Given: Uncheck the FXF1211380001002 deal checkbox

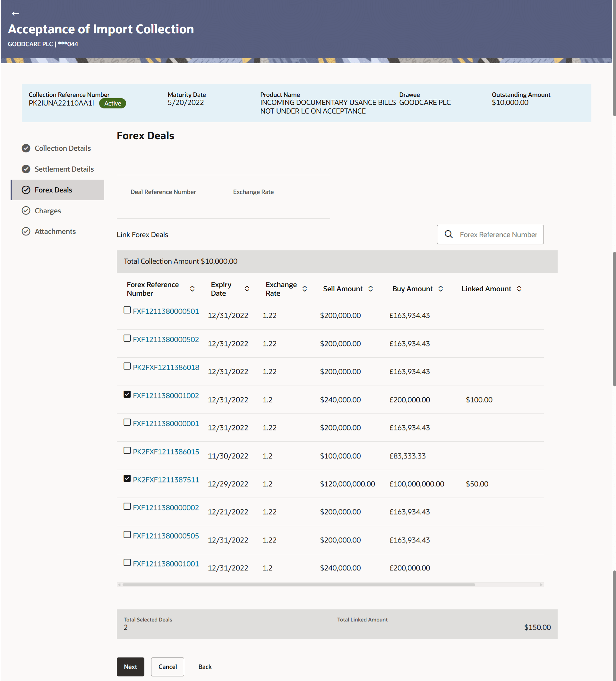Looking at the screenshot, I should 127,394.
